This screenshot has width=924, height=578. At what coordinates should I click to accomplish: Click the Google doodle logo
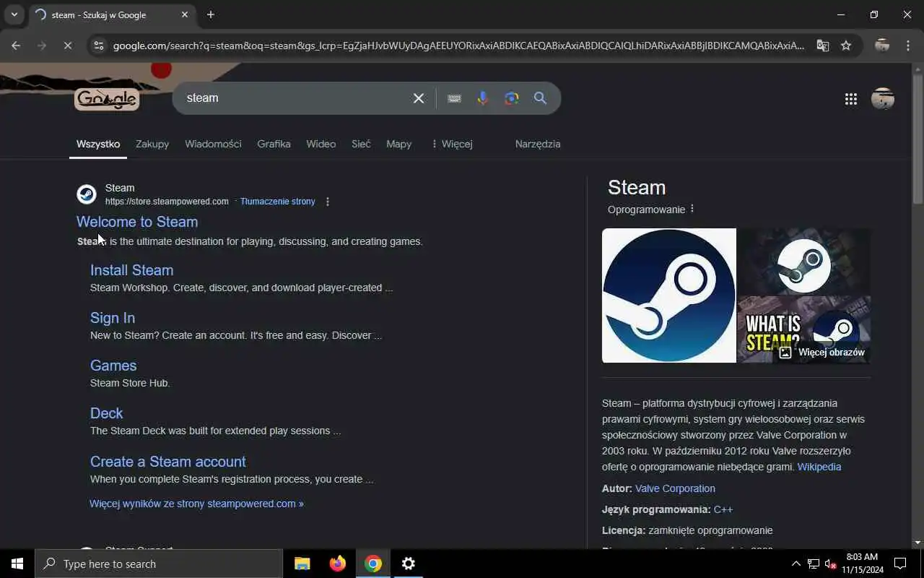tap(107, 99)
